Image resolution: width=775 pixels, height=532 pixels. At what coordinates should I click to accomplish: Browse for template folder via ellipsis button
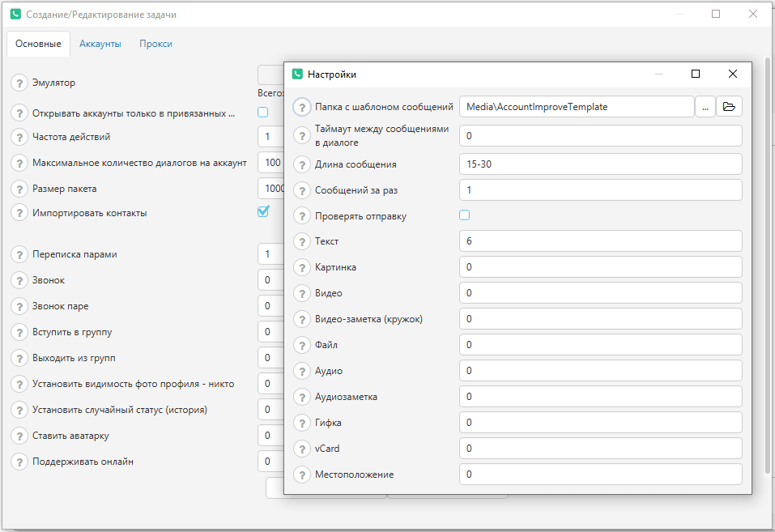click(x=705, y=106)
